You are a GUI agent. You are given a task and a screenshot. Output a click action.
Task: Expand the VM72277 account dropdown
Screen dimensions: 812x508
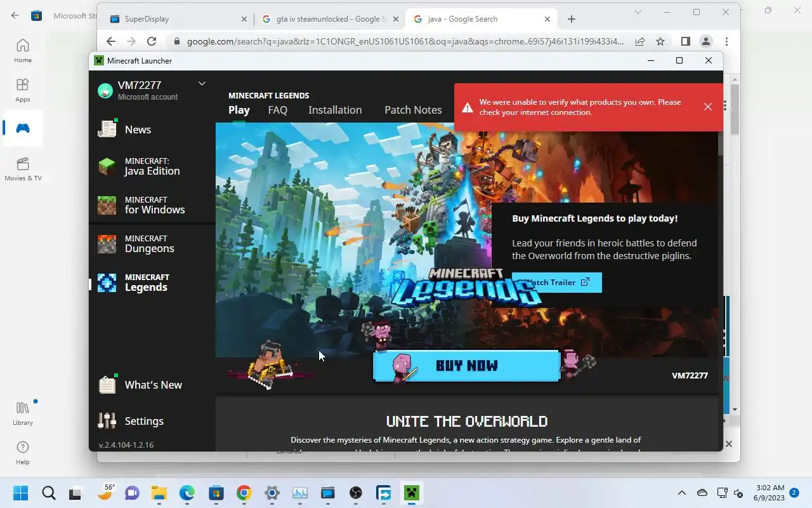click(202, 84)
